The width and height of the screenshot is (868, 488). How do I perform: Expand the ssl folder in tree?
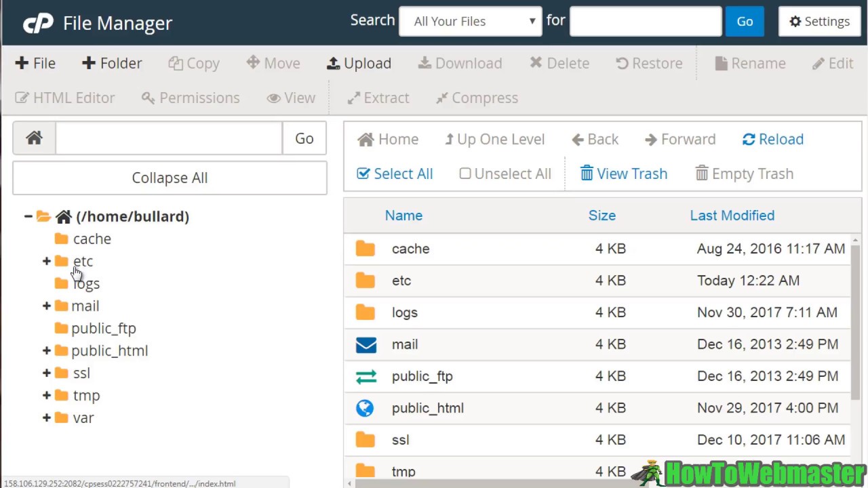pyautogui.click(x=47, y=373)
